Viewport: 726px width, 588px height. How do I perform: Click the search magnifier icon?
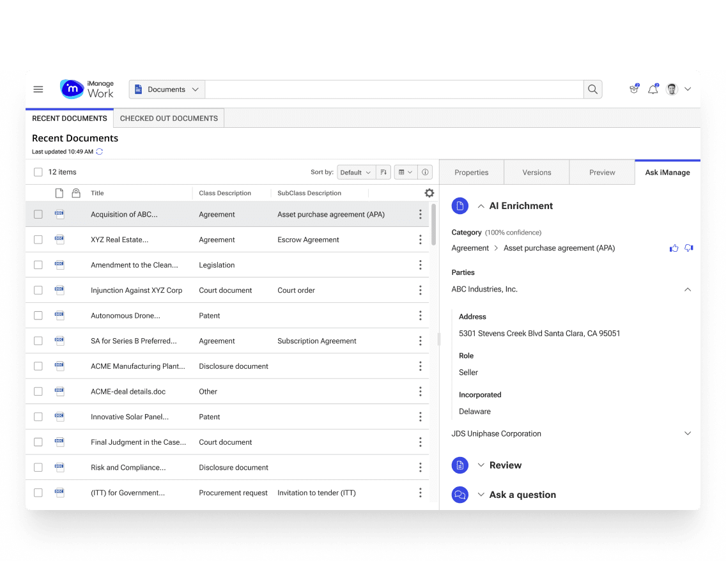coord(592,89)
